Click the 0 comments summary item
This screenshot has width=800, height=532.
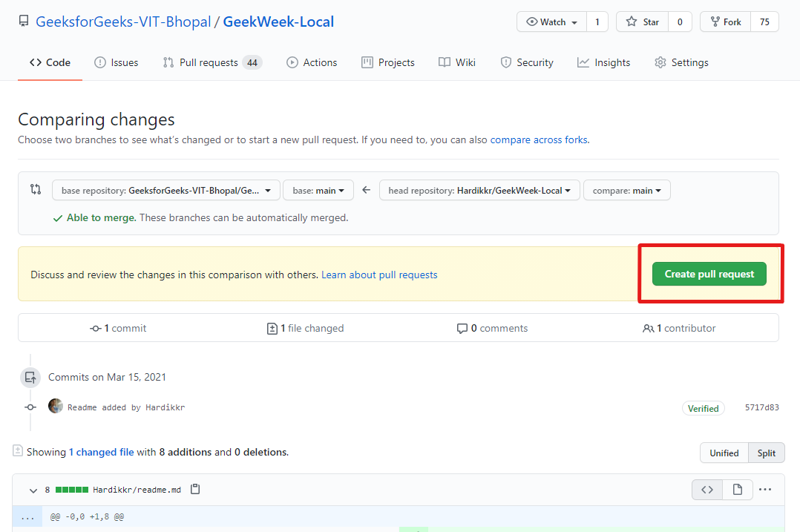[492, 328]
